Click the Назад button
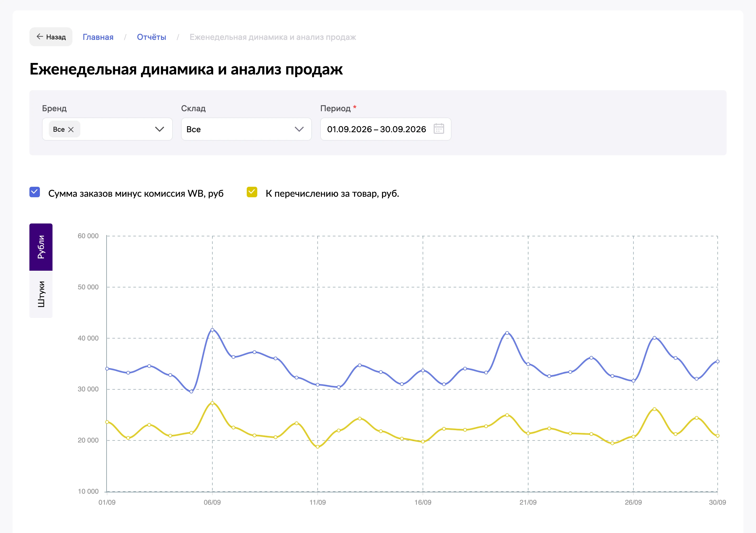The width and height of the screenshot is (756, 533). 51,37
